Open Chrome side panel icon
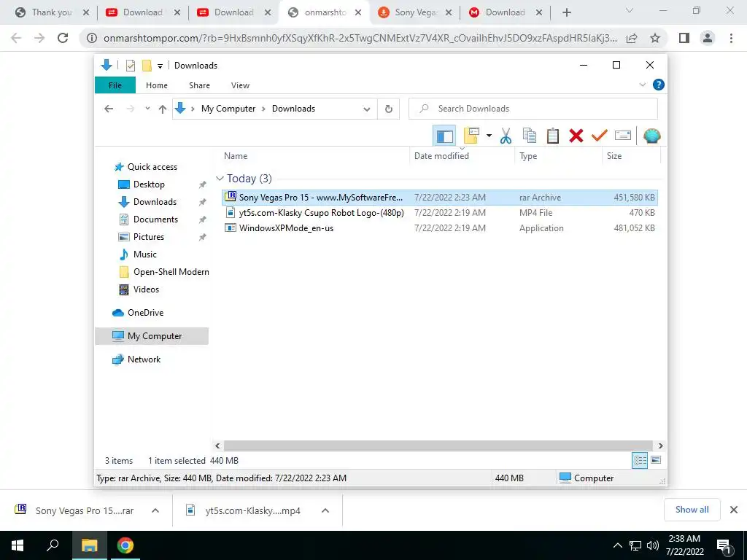The image size is (747, 560). pyautogui.click(x=684, y=38)
